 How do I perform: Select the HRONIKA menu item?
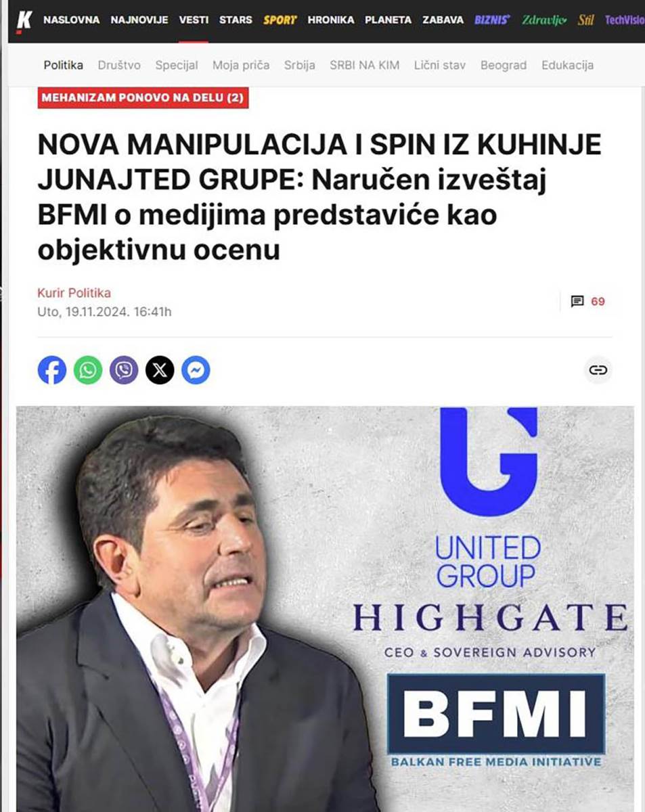(x=331, y=20)
